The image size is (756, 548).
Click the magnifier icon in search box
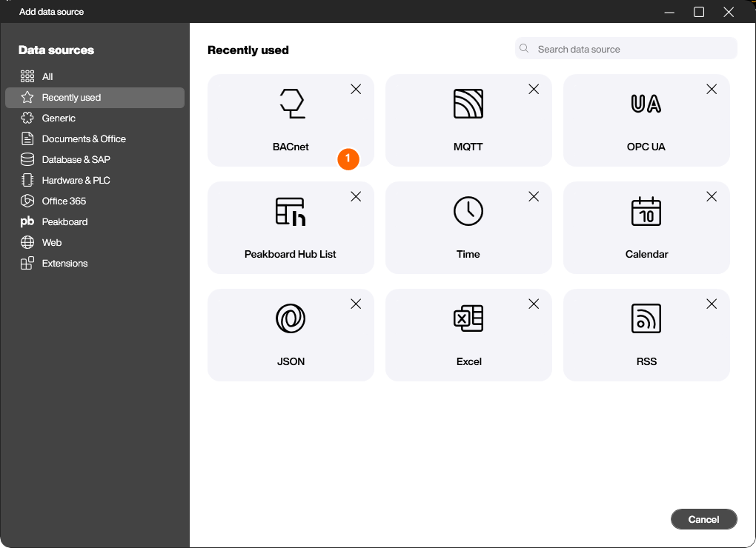524,49
